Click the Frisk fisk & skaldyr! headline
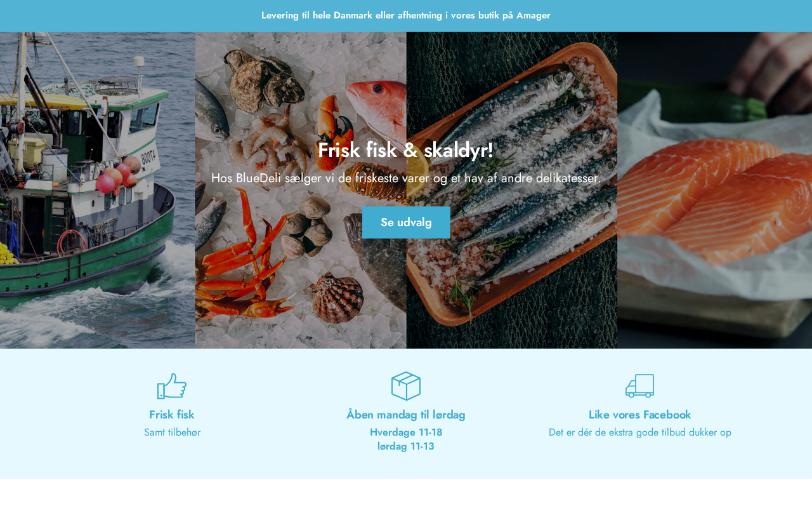 pyautogui.click(x=406, y=150)
